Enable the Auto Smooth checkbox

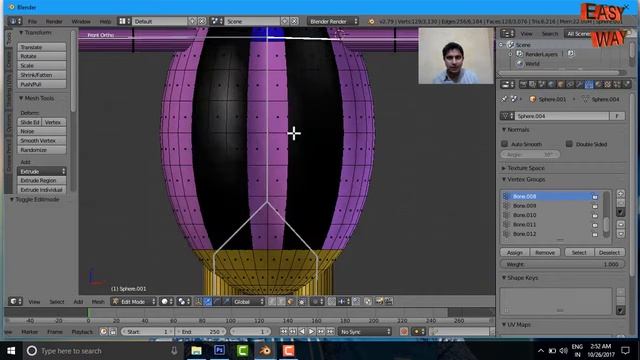[x=504, y=144]
